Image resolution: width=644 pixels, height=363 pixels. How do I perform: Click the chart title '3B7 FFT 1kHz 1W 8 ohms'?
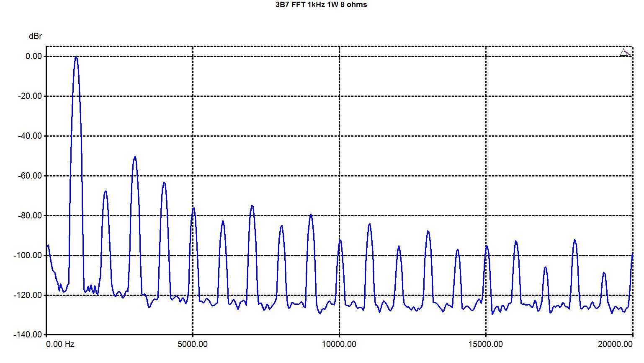click(322, 5)
